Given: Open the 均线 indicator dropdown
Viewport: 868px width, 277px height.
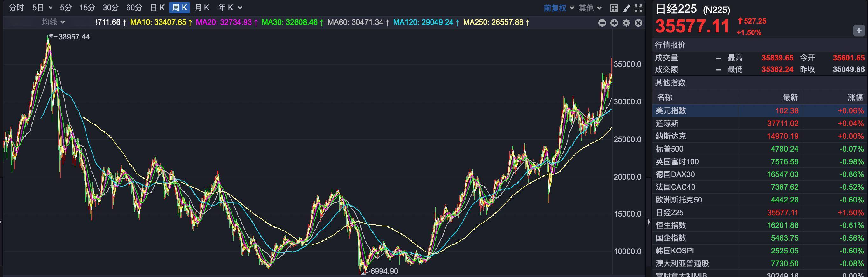Looking at the screenshot, I should coord(53,22).
